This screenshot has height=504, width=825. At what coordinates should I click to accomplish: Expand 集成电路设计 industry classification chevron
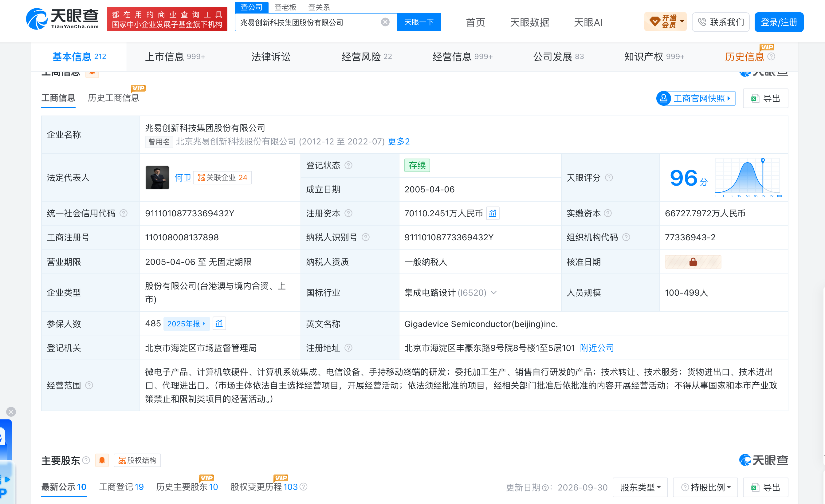tap(493, 293)
